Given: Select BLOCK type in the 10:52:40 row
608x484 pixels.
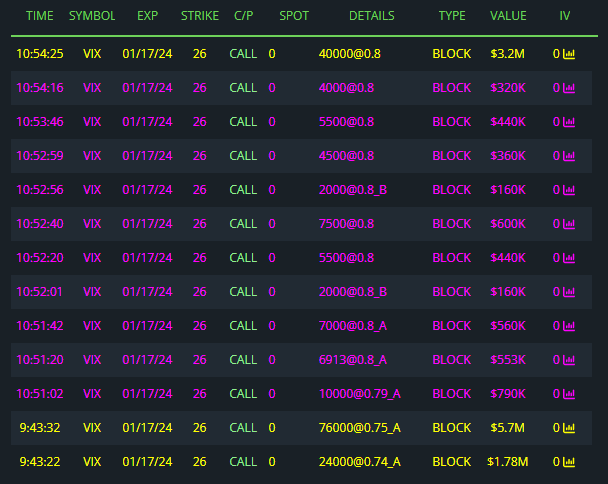Looking at the screenshot, I should (x=452, y=224).
